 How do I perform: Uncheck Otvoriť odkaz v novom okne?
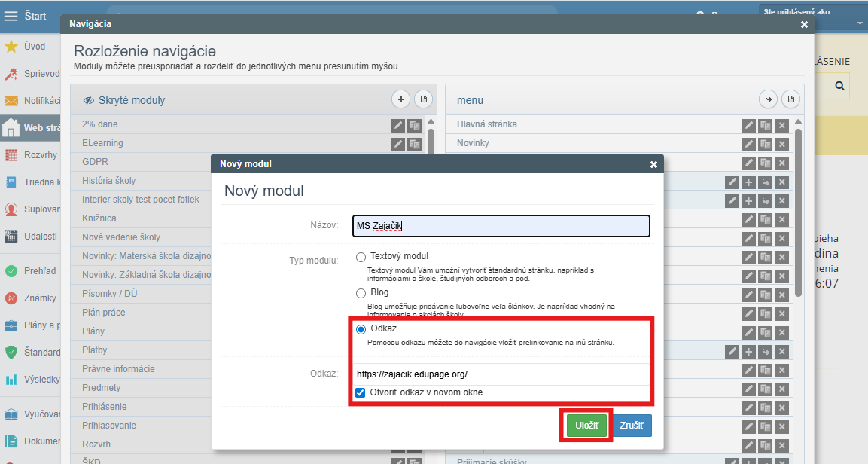pos(361,392)
